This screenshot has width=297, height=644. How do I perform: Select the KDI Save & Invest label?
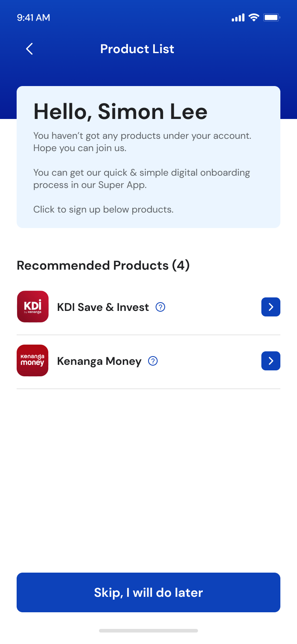tap(103, 307)
